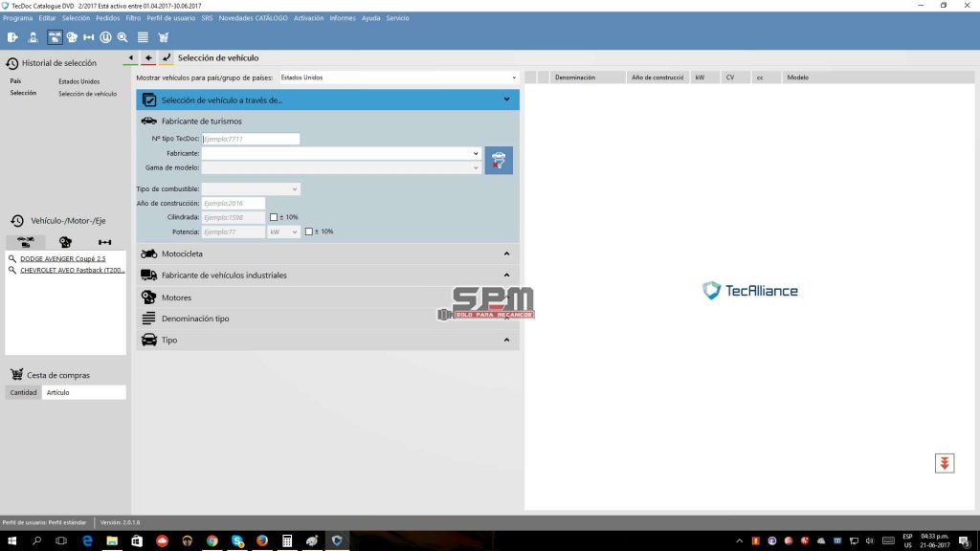Click the Denominación tipo lines icon
This screenshot has width=980, height=551.
click(148, 319)
